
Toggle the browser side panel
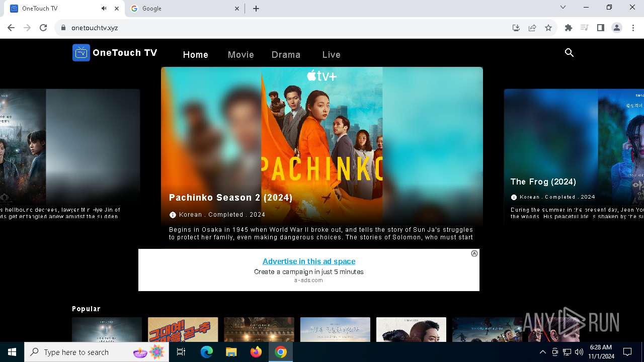click(x=600, y=28)
